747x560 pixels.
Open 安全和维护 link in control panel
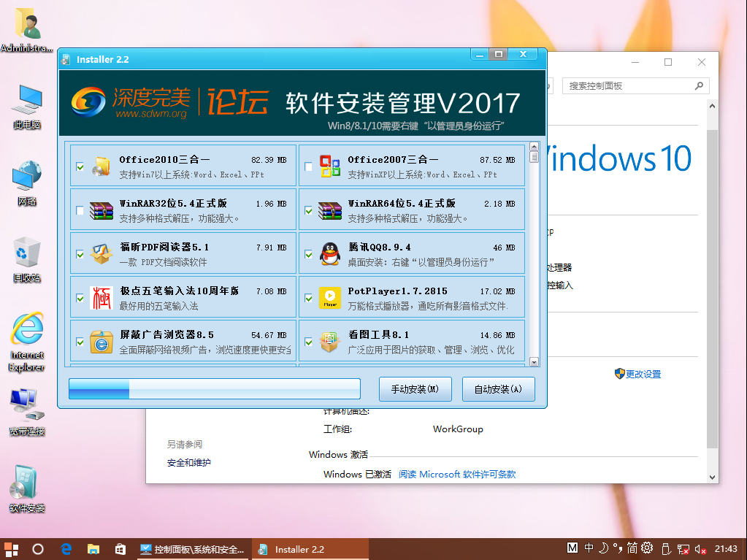pos(188,462)
